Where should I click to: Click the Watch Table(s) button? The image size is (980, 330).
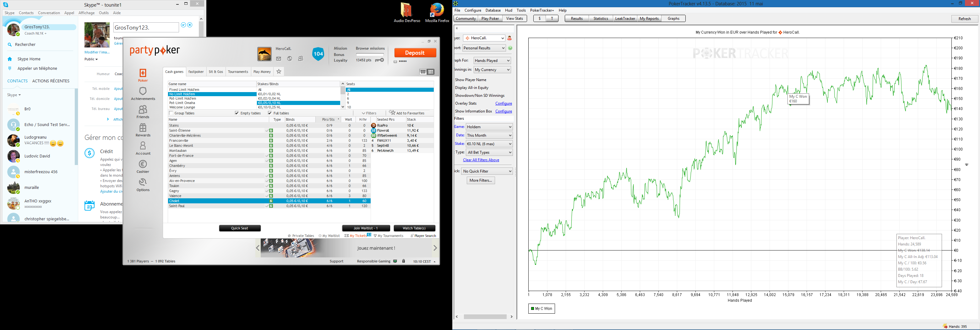coord(414,228)
